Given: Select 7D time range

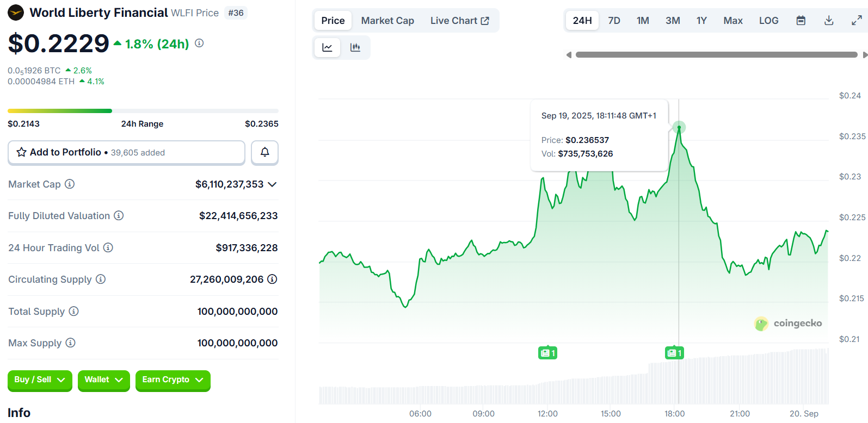Looking at the screenshot, I should (614, 21).
